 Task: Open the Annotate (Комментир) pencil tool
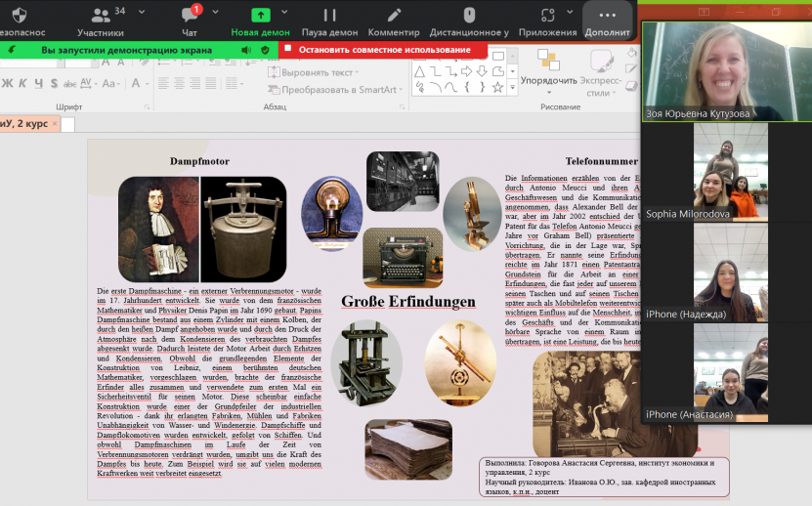394,21
